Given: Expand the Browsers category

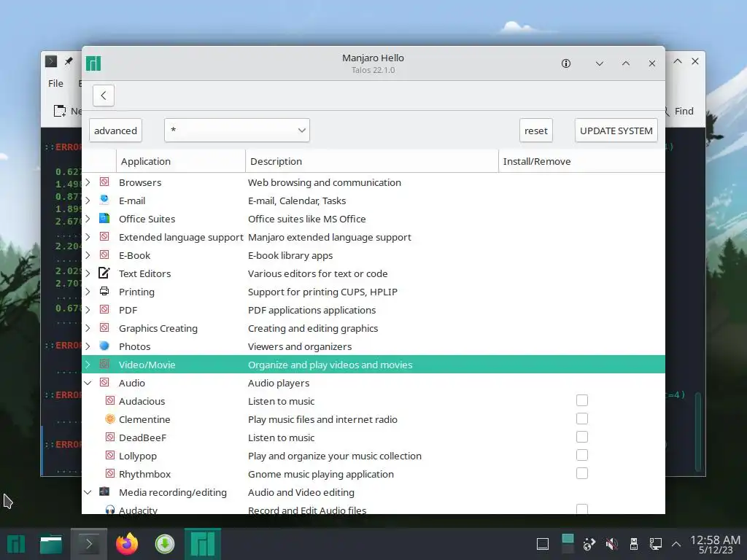Looking at the screenshot, I should click(x=88, y=182).
